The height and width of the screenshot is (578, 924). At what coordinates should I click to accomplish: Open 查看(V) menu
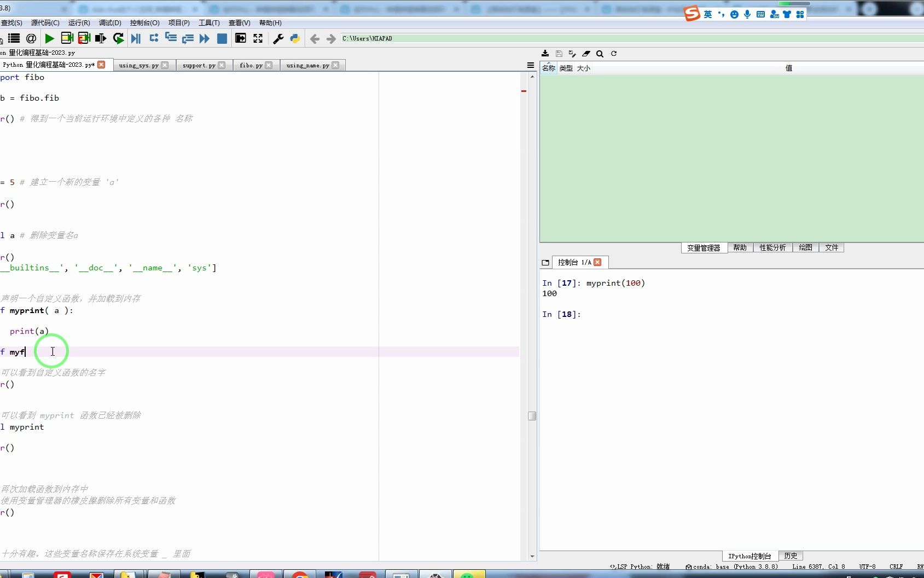[240, 23]
